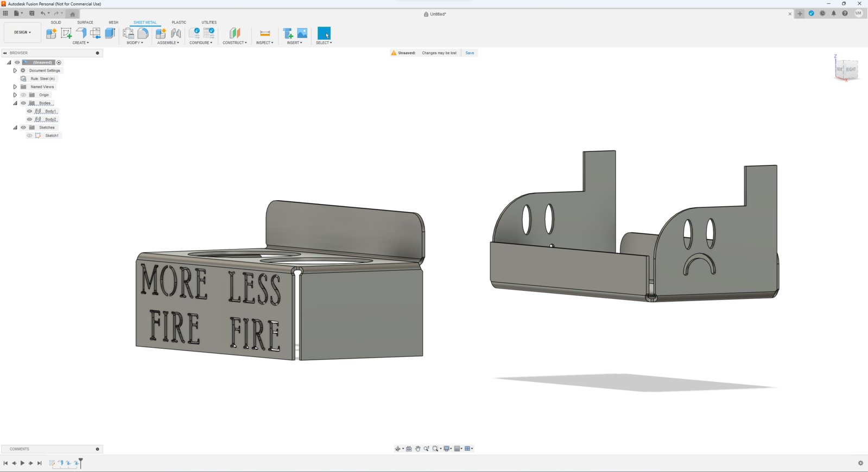
Task: Save the document with disk icon
Action: click(x=32, y=14)
